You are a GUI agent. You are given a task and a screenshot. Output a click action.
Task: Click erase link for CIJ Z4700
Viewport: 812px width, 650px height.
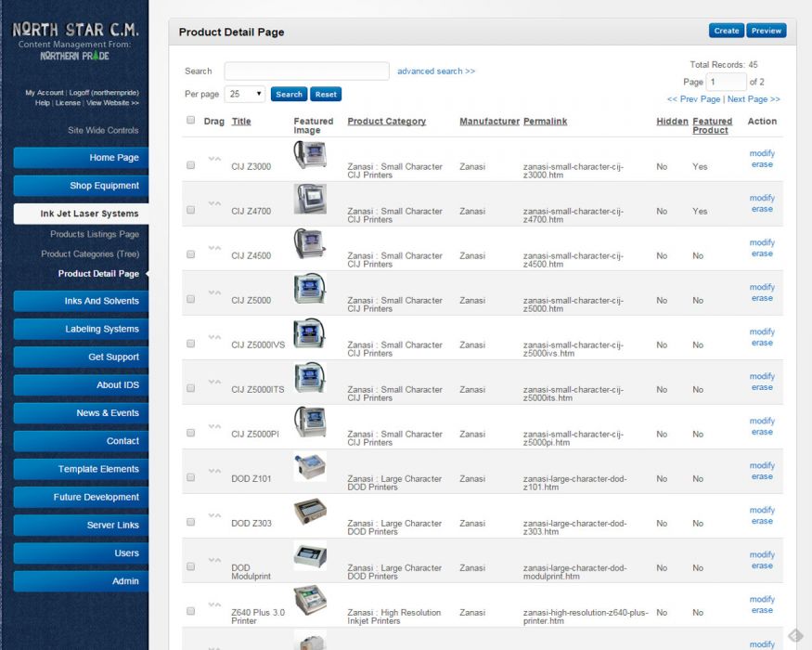click(762, 209)
